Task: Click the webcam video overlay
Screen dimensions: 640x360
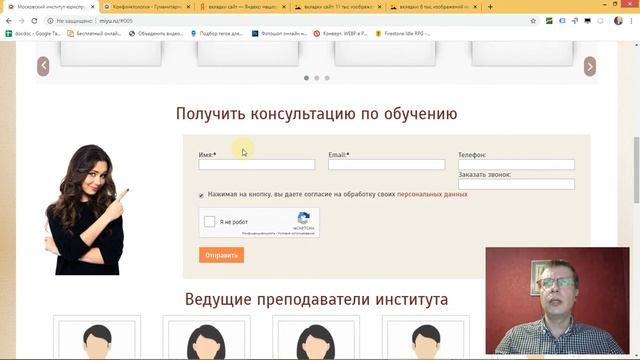Action: click(558, 300)
